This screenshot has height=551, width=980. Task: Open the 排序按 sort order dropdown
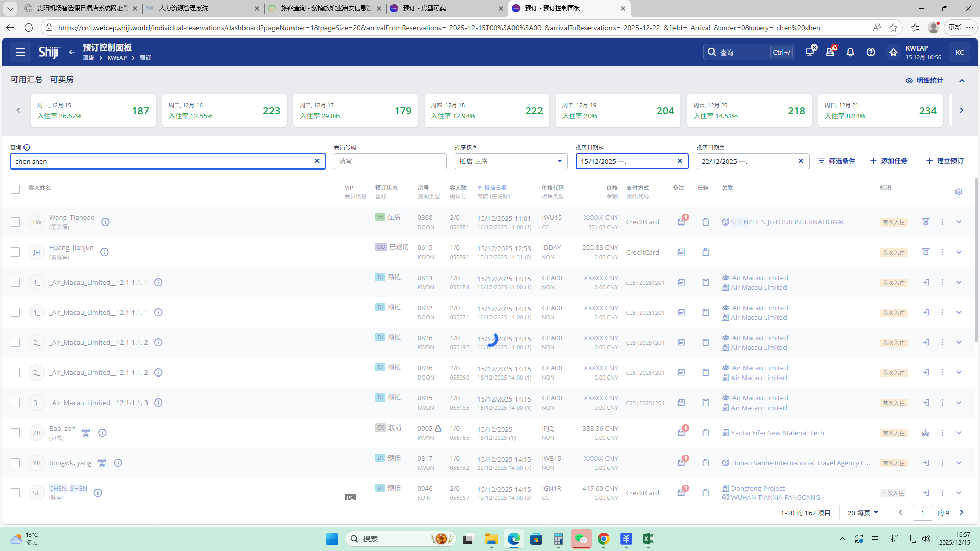[x=510, y=161]
